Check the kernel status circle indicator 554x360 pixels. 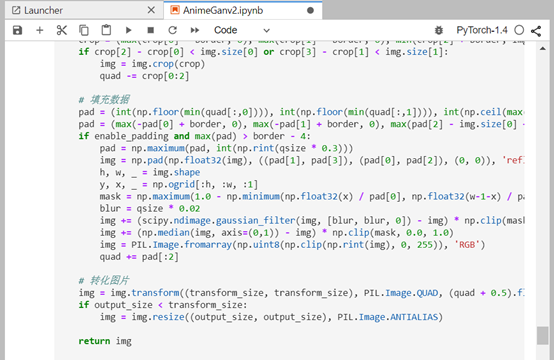[x=519, y=30]
